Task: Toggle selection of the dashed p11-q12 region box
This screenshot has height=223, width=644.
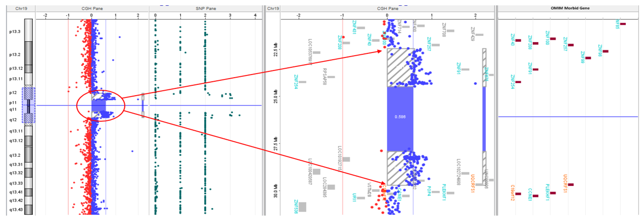Action: [x=28, y=105]
